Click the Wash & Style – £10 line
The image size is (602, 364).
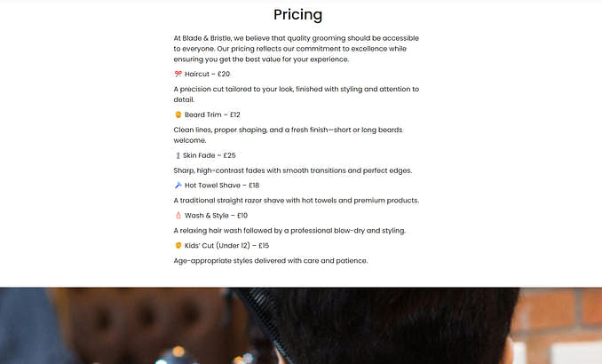216,215
